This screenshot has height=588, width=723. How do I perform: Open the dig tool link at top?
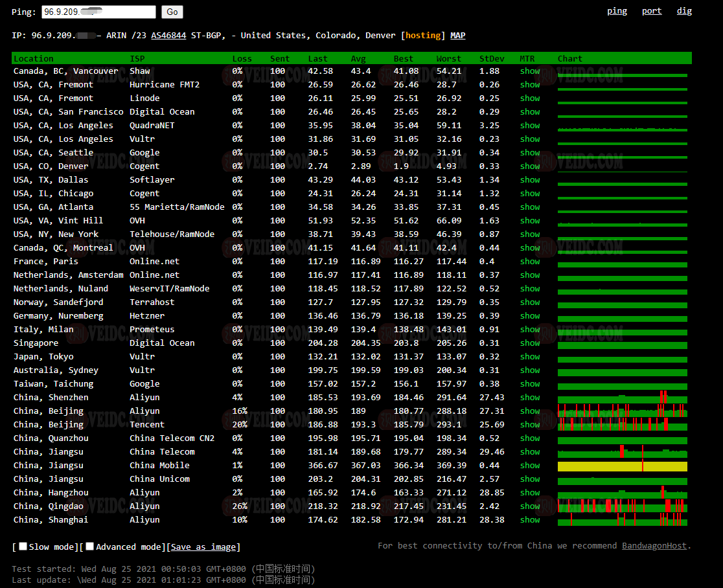point(684,11)
